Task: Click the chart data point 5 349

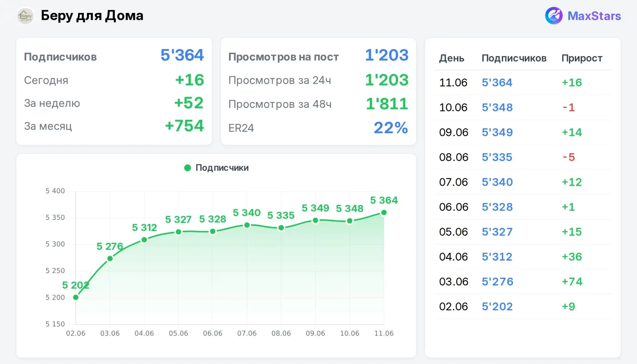Action: coord(316,220)
